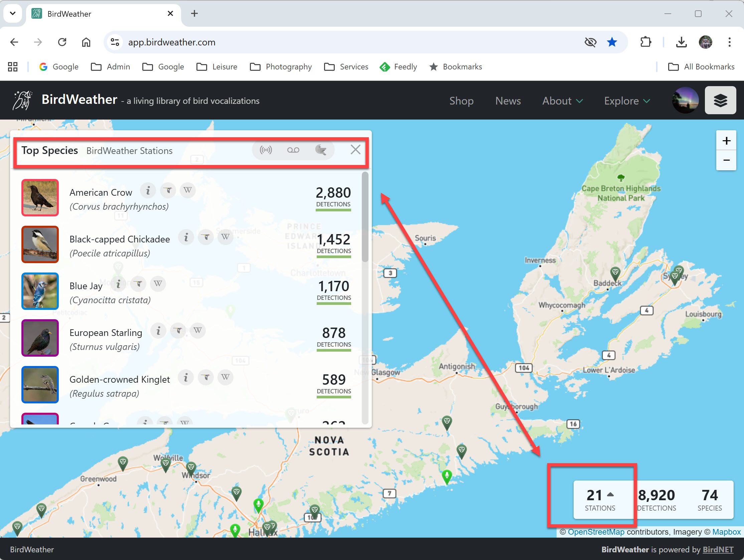
Task: Click the user profile avatar
Action: [x=685, y=100]
